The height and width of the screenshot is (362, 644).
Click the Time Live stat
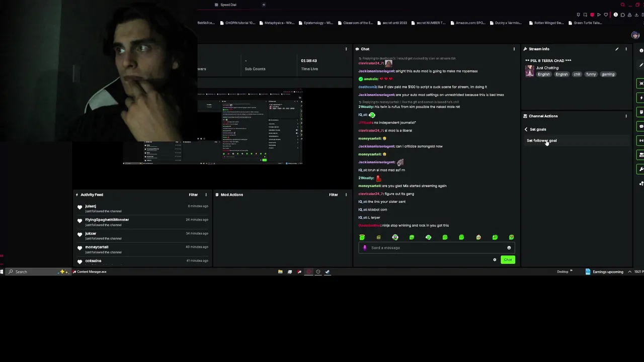click(309, 65)
